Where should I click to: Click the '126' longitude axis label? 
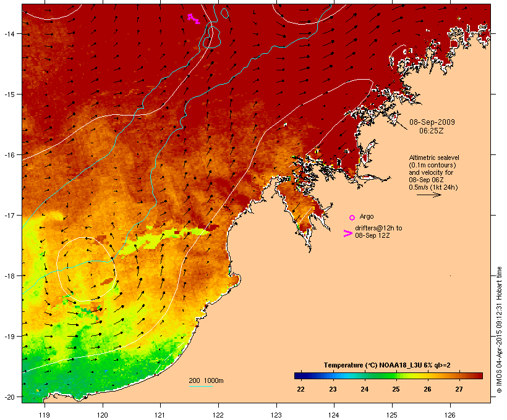[450, 415]
